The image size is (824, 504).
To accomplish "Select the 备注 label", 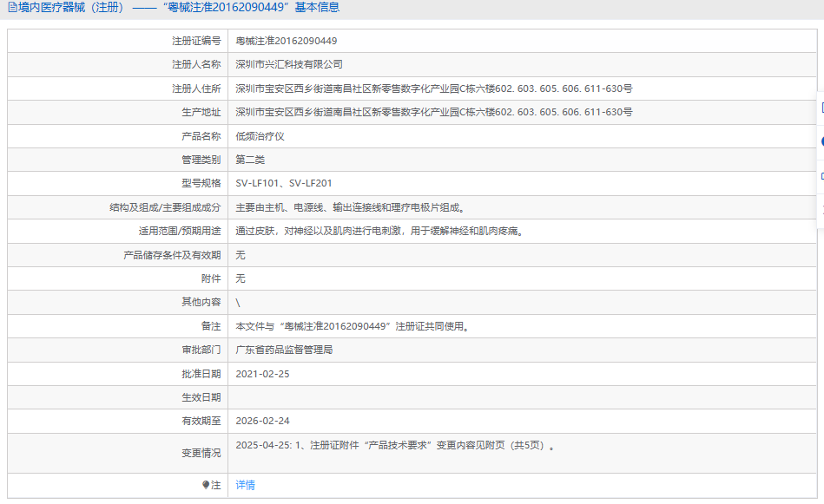I will 211,326.
